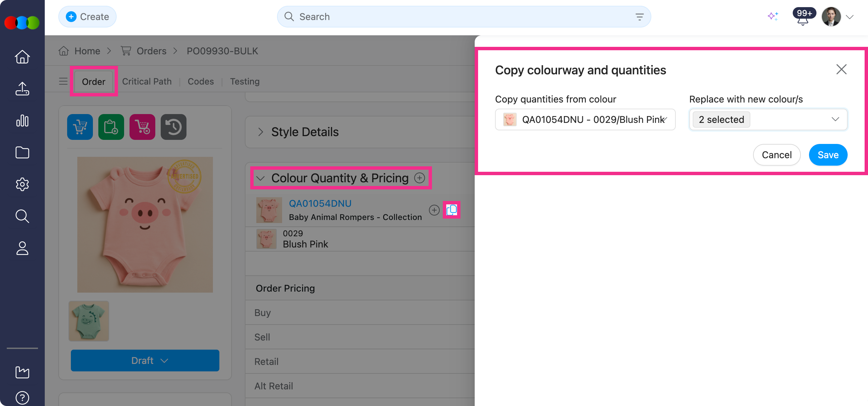Image resolution: width=868 pixels, height=406 pixels.
Task: Open the analytics sidebar icon
Action: click(x=22, y=121)
